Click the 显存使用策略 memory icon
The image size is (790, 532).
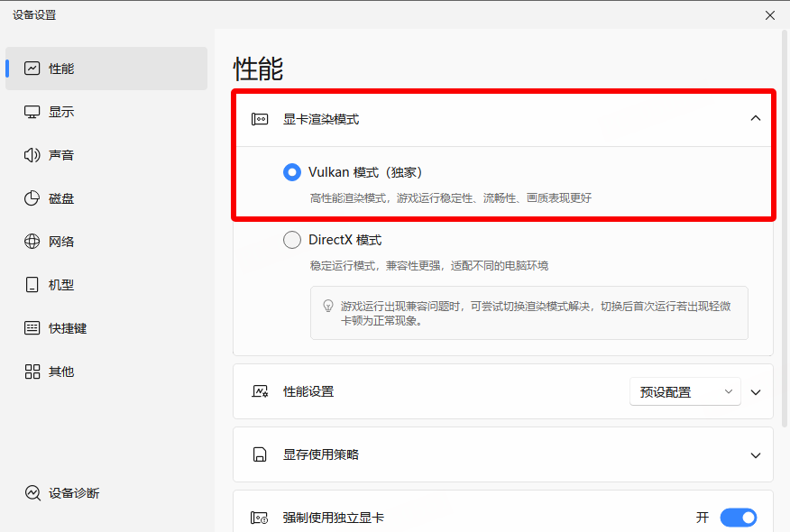coord(260,454)
